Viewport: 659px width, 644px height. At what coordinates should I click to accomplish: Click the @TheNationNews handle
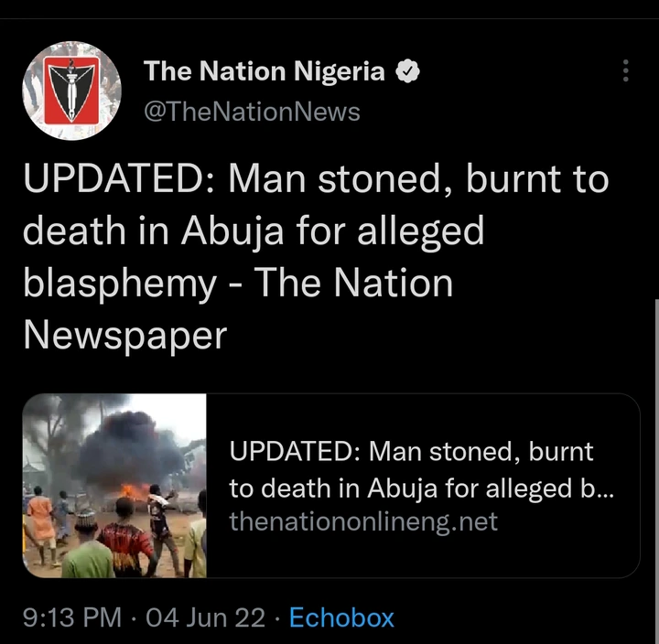pos(252,112)
